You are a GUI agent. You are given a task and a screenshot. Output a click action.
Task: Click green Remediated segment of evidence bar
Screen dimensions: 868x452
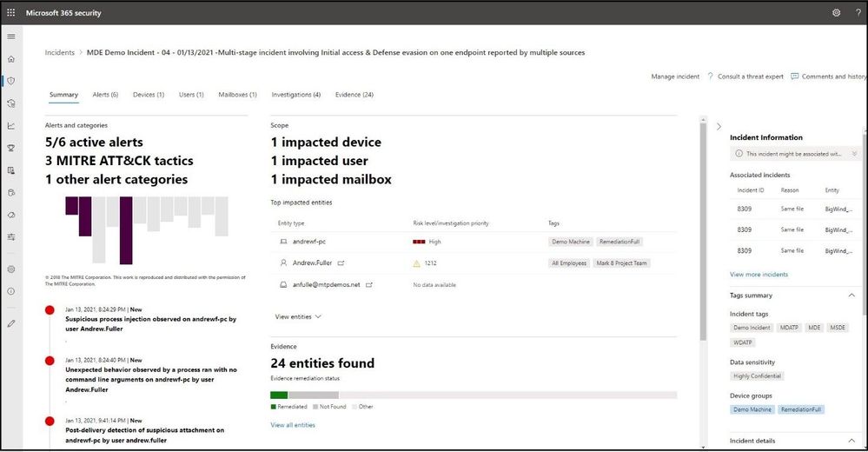coord(279,395)
